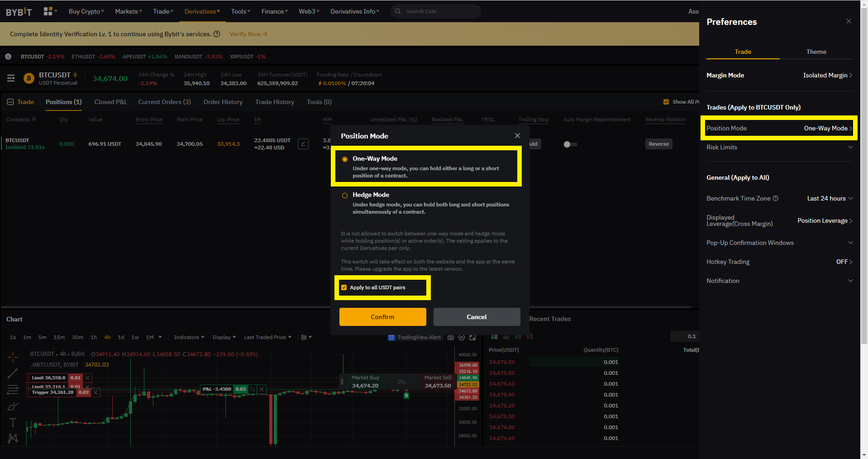Click the Reverse position button
This screenshot has height=459, width=868.
point(658,144)
